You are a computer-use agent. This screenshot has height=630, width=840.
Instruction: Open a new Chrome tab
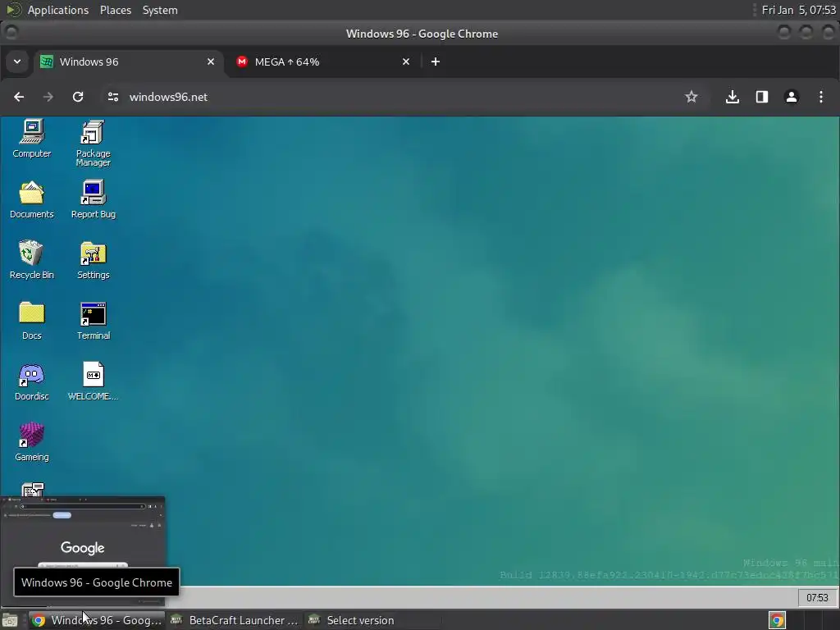click(436, 62)
